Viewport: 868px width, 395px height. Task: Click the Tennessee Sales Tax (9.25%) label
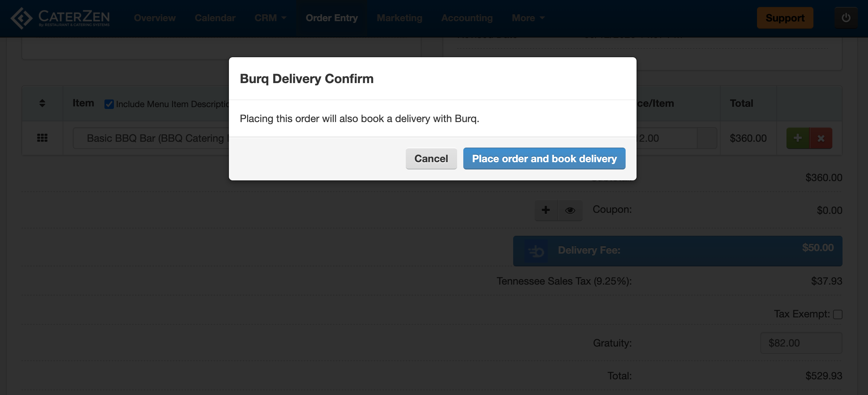pos(564,281)
